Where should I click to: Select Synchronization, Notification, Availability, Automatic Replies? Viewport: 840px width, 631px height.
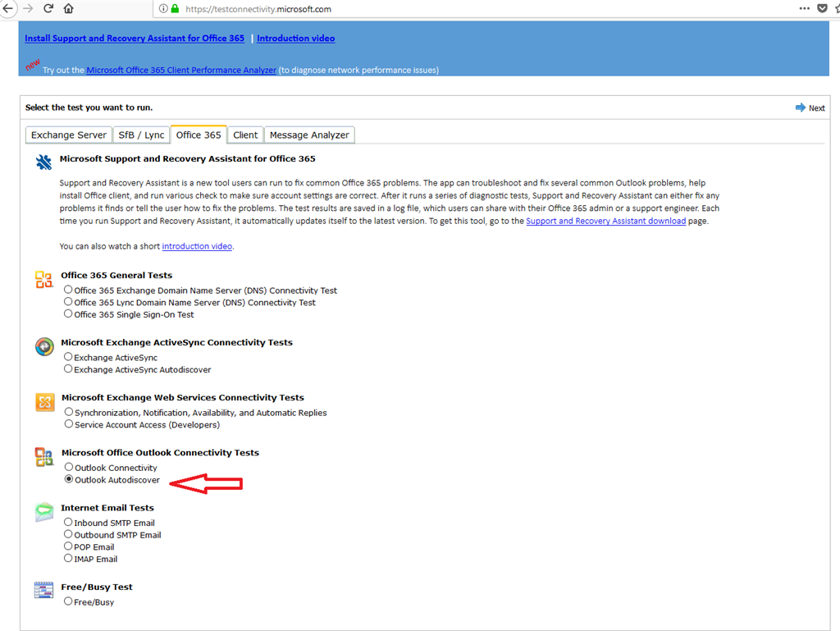pyautogui.click(x=69, y=412)
